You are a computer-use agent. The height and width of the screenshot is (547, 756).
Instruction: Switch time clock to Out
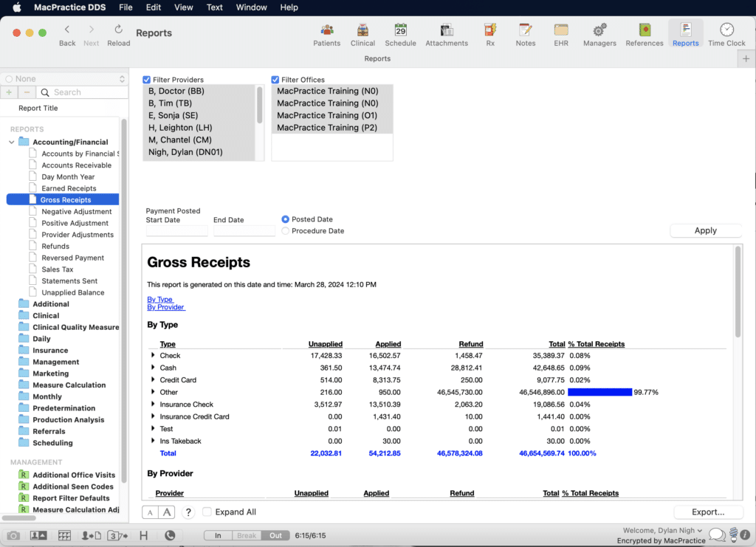[275, 535]
